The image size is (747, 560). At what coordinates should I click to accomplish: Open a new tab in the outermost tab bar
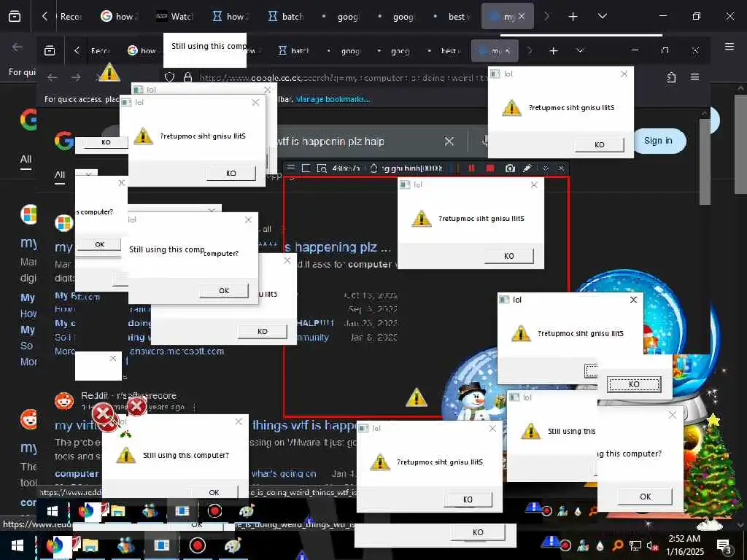(x=573, y=17)
